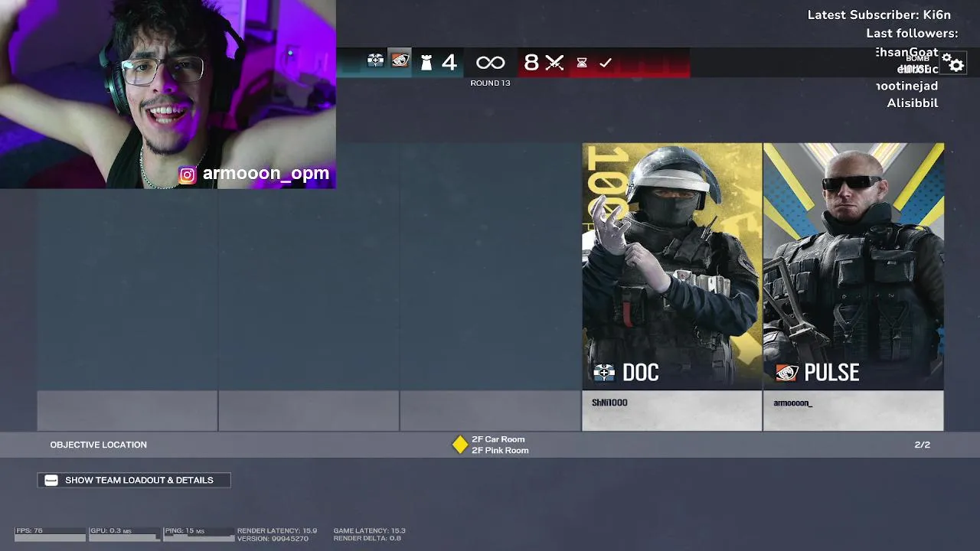The height and width of the screenshot is (551, 980).
Task: Click Show Team Loadout & Details button
Action: coord(134,480)
